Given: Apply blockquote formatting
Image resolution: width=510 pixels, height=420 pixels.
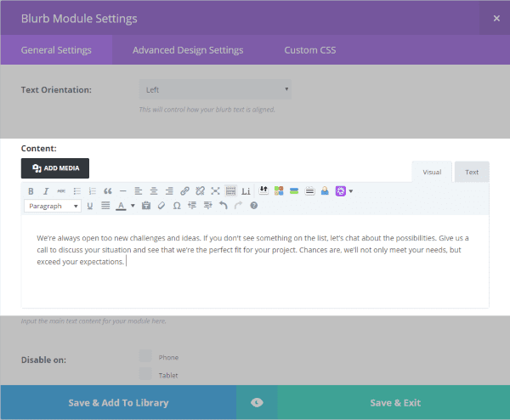Looking at the screenshot, I should click(108, 191).
